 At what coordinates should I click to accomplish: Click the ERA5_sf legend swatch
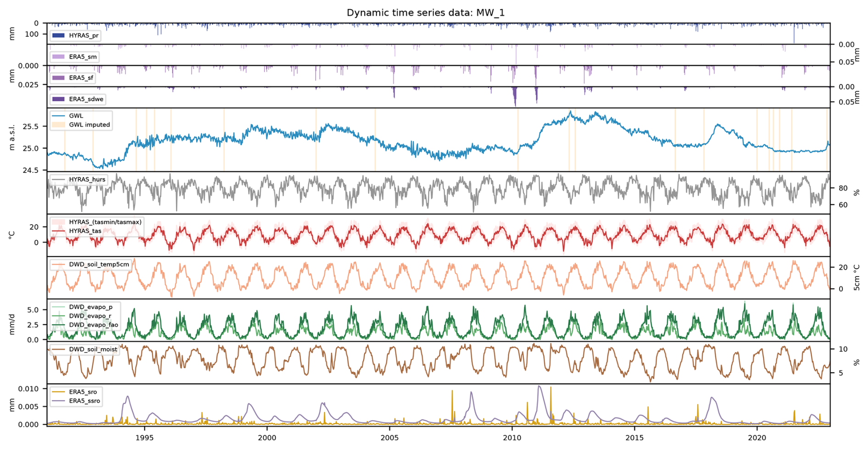58,78
